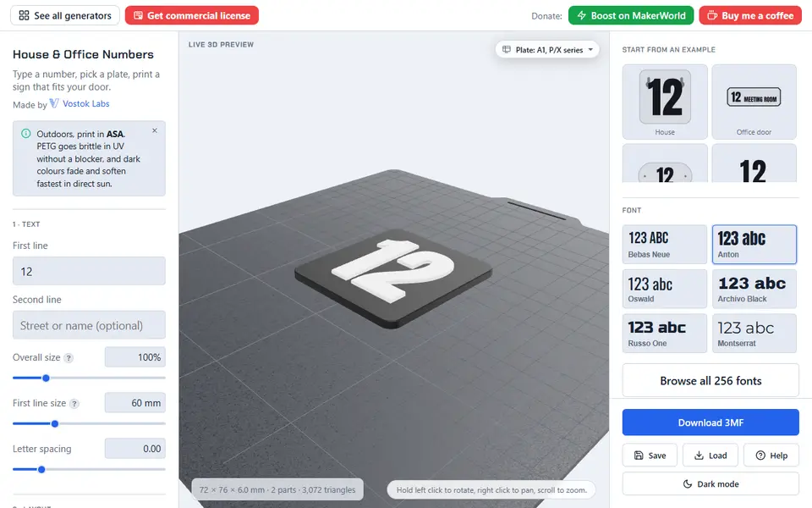
Task: Click Buy me a coffee button
Action: click(750, 15)
